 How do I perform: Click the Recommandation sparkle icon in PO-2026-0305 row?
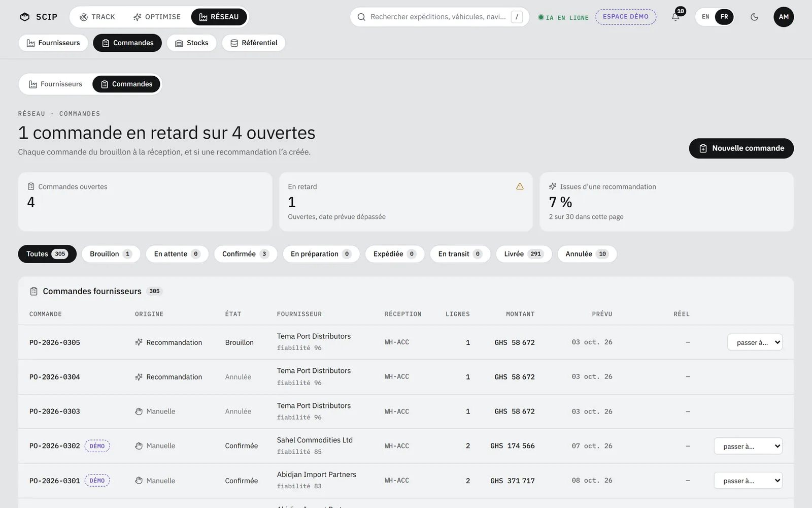[139, 342]
